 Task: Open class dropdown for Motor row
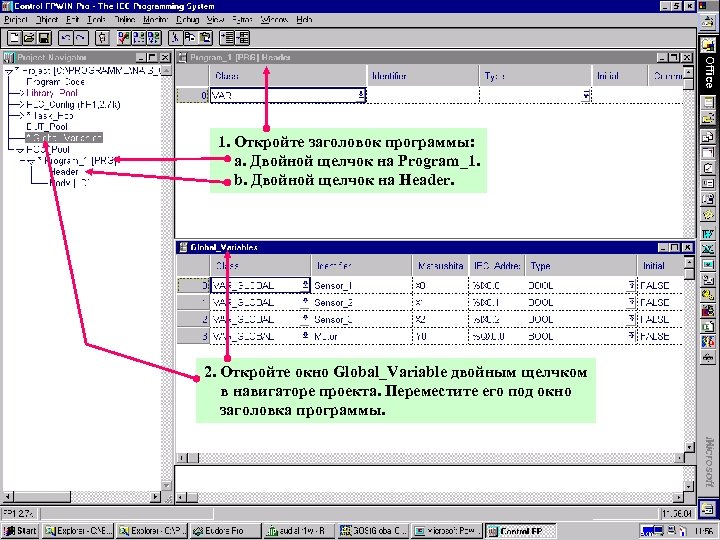pyautogui.click(x=305, y=336)
